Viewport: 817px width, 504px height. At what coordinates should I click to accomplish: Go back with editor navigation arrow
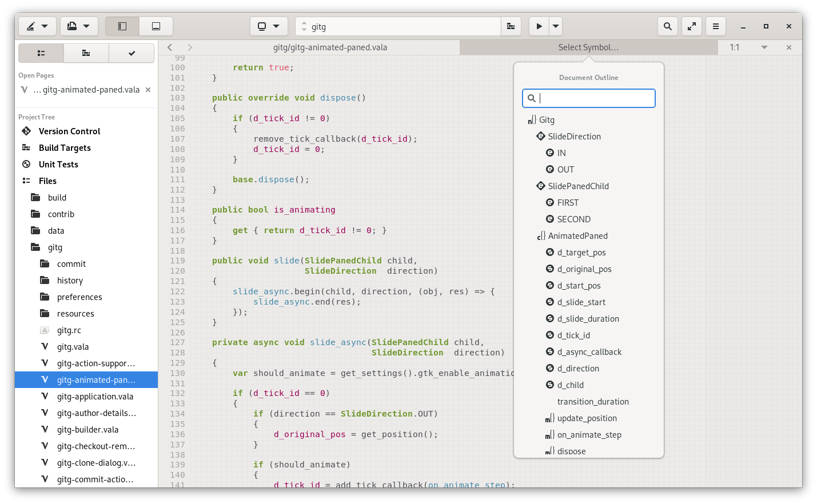pos(170,47)
